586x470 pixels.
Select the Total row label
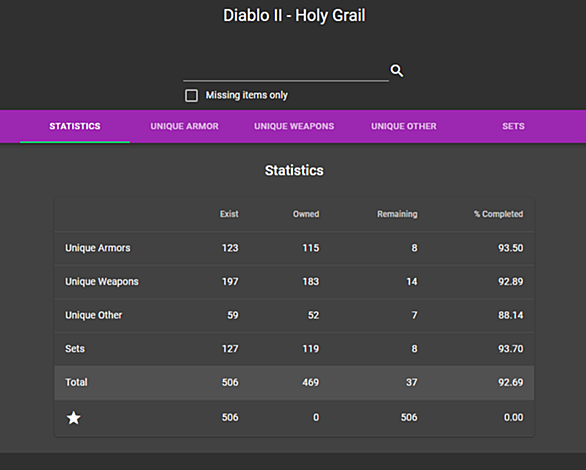pyautogui.click(x=76, y=383)
